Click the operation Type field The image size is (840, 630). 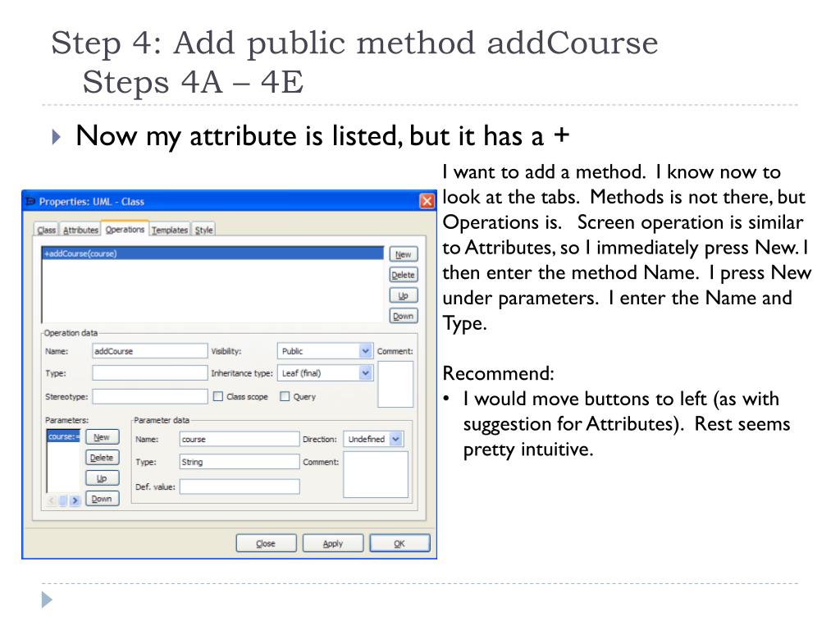point(149,373)
